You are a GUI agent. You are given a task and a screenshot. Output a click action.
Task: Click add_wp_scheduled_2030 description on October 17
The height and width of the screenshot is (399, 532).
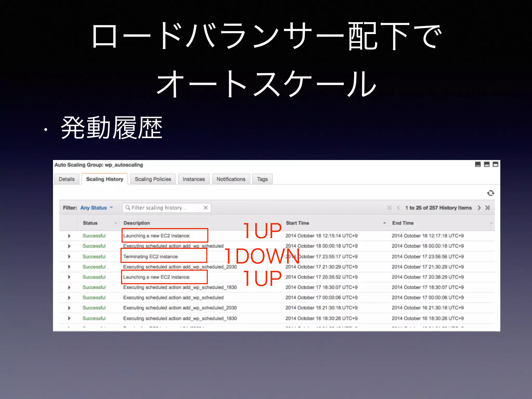pyautogui.click(x=180, y=267)
